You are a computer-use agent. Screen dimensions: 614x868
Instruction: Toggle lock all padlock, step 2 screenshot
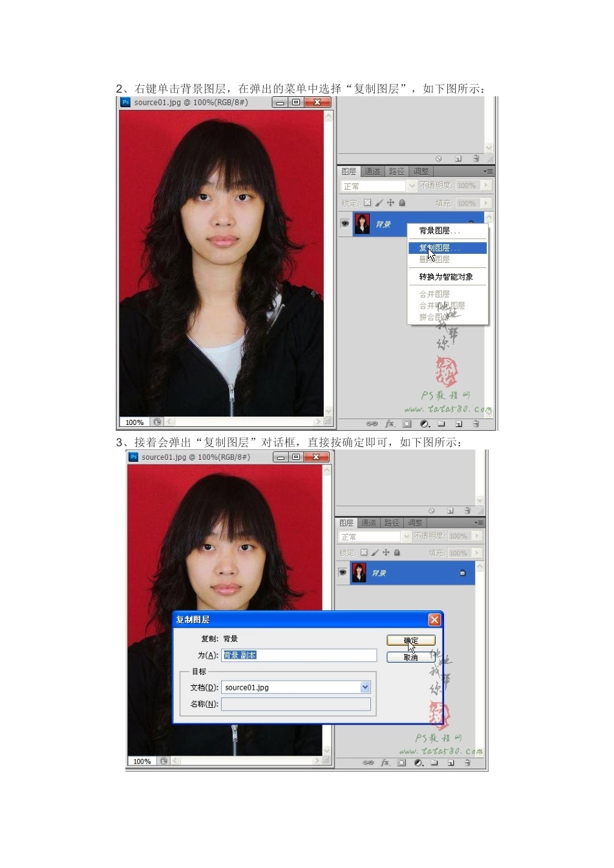tap(402, 203)
